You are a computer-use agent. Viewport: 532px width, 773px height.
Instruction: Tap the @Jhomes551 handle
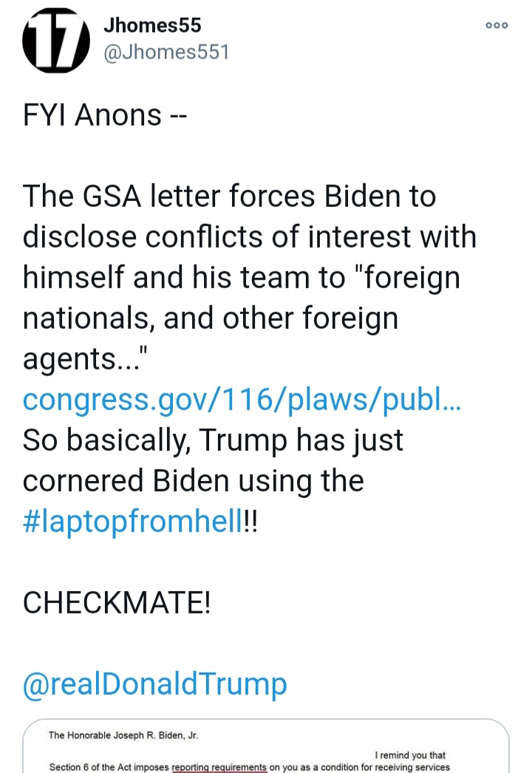(x=167, y=52)
